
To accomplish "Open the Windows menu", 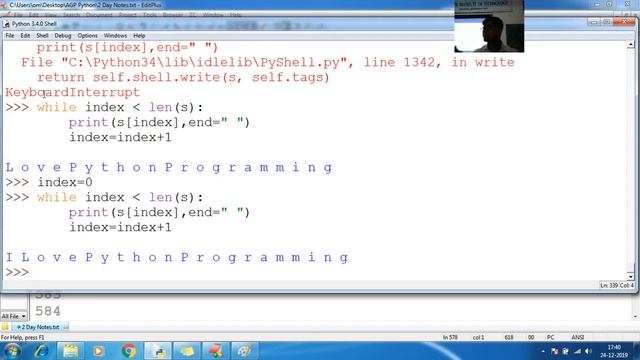I will [115, 36].
